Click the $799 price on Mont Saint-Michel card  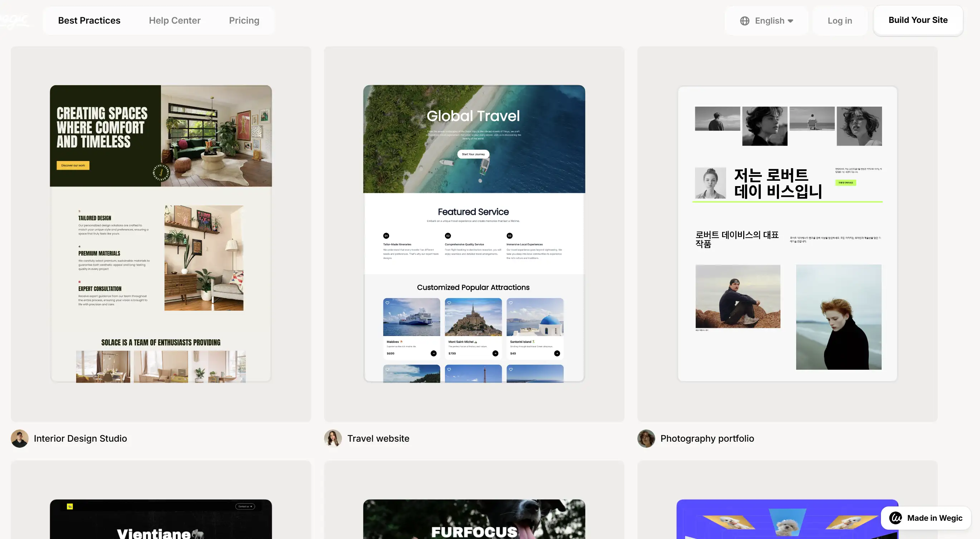pos(452,354)
